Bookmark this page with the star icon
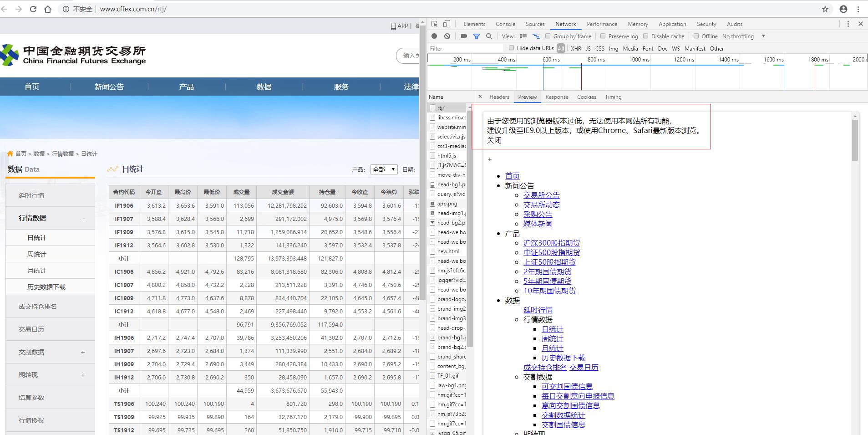This screenshot has width=868, height=435. pyautogui.click(x=825, y=9)
